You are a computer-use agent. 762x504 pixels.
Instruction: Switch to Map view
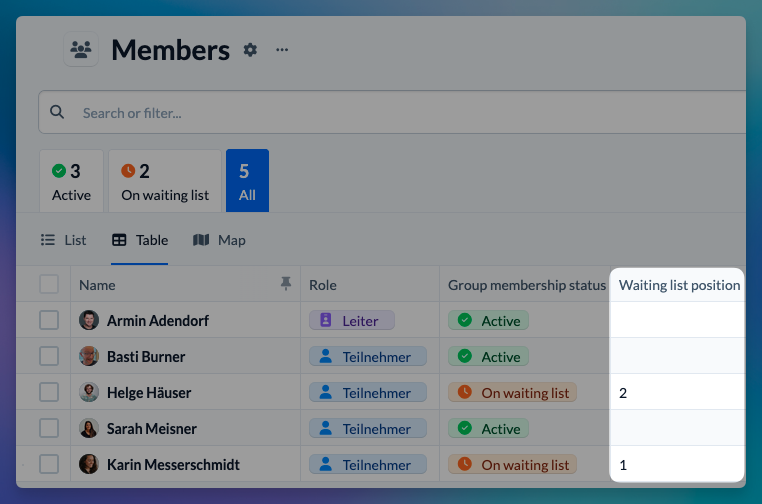[219, 240]
